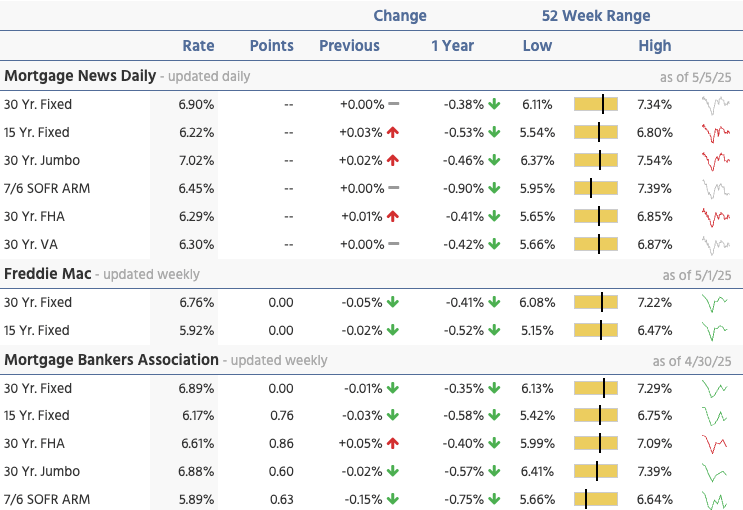Select the Change header group
The height and width of the screenshot is (510, 743).
click(399, 16)
